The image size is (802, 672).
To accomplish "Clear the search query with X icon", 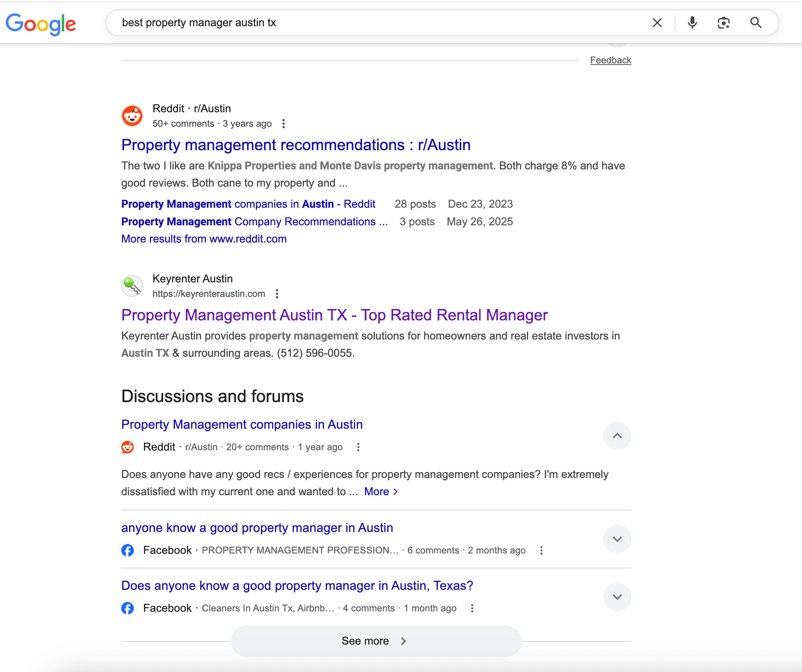I will (x=657, y=23).
